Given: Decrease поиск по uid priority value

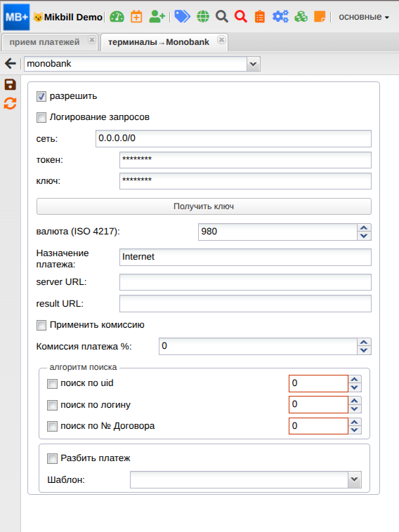Looking at the screenshot, I should click(355, 387).
